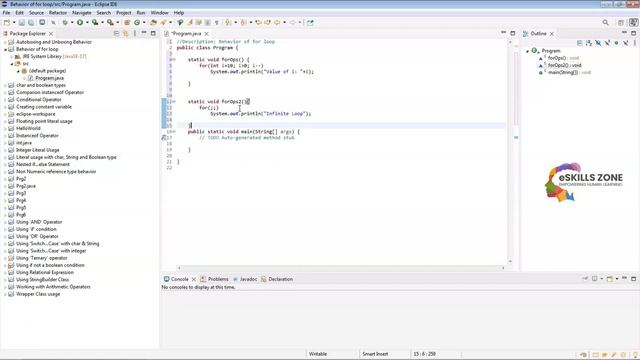This screenshot has height=360, width=640.
Task: Open the New file dropdown arrow
Action: click(14, 23)
